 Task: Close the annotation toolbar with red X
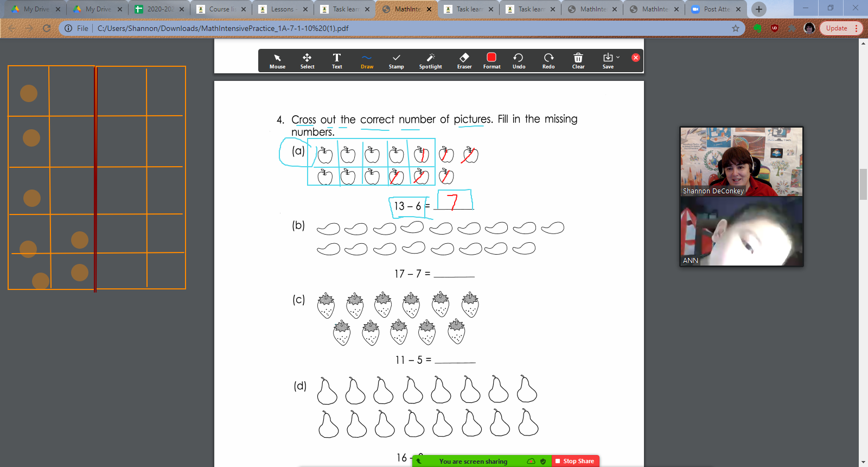[x=636, y=58]
